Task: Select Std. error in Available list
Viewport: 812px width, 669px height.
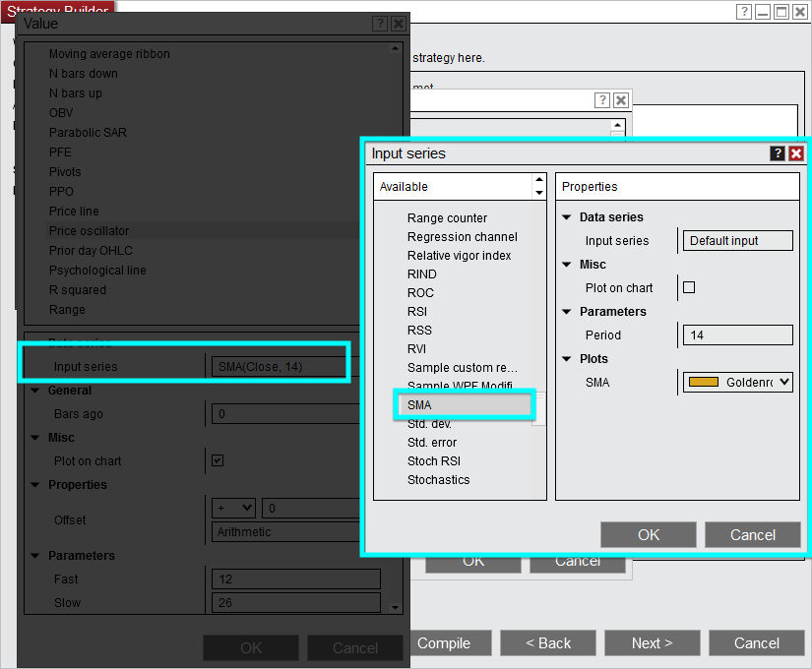Action: coord(432,442)
